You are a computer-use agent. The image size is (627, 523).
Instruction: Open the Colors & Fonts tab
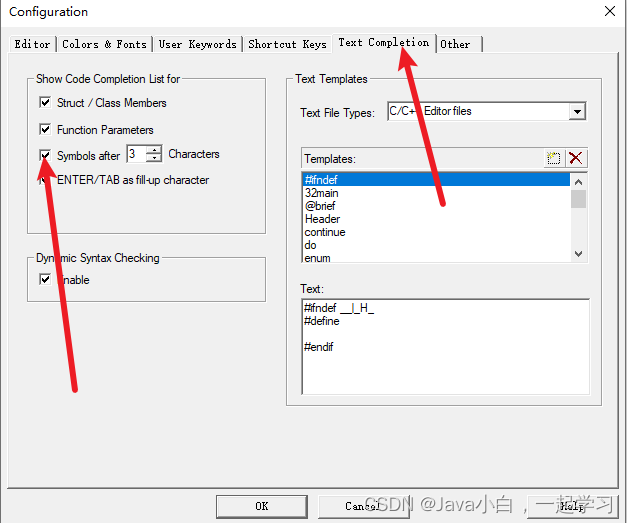tap(104, 44)
